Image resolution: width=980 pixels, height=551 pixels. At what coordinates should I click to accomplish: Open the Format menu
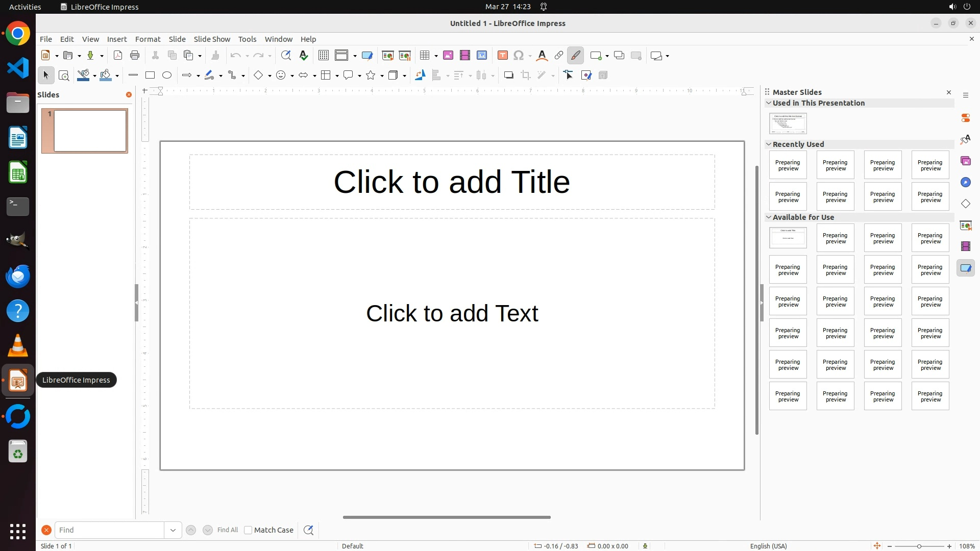click(x=148, y=39)
